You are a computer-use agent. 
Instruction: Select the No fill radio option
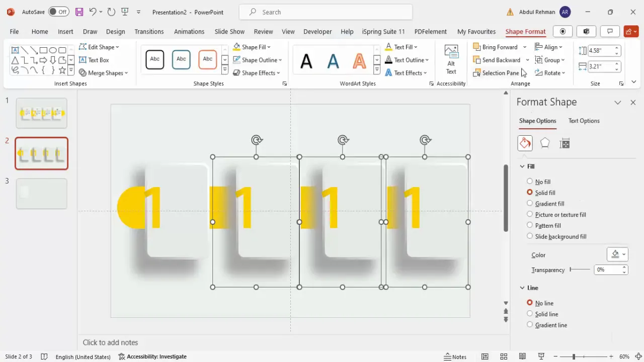[530, 182]
